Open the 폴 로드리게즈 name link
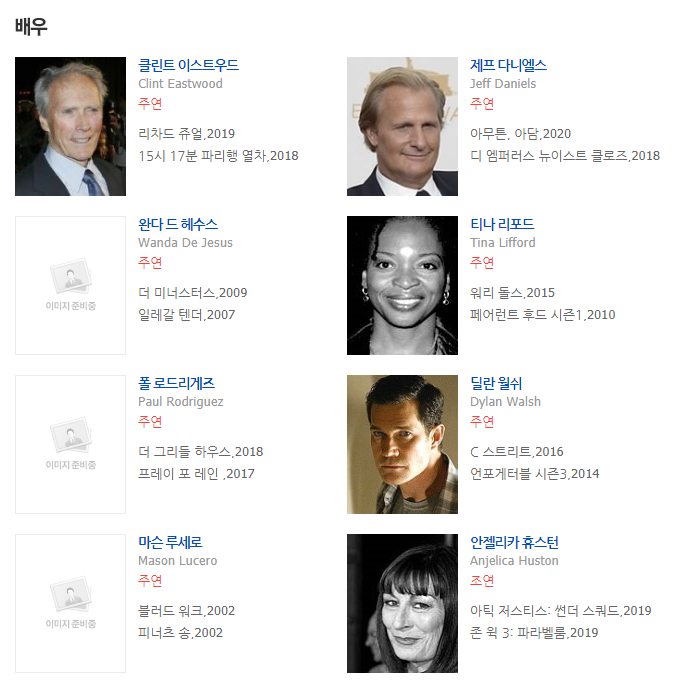 tap(176, 383)
